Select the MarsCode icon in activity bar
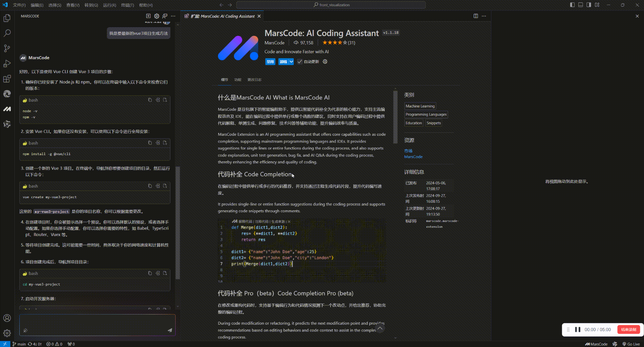 click(7, 109)
